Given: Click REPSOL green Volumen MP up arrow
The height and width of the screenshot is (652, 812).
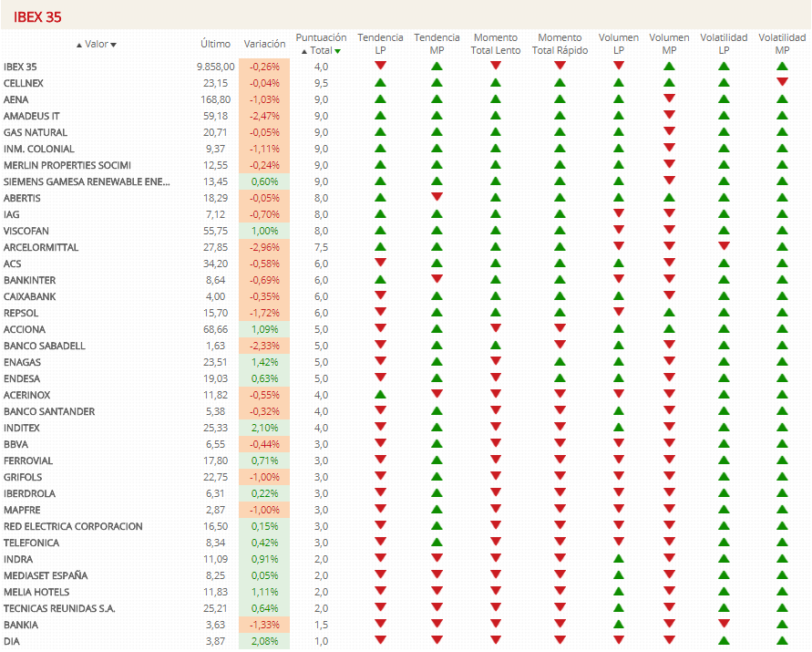Looking at the screenshot, I should pyautogui.click(x=669, y=313).
